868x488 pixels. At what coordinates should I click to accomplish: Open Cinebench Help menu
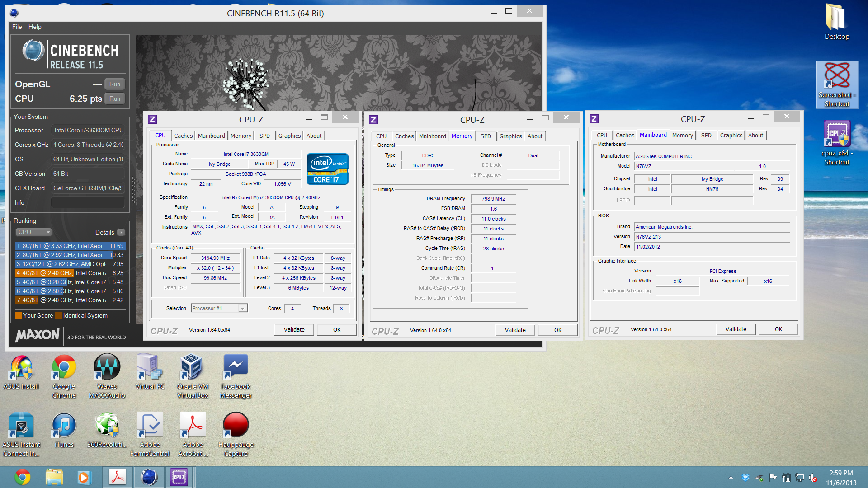(35, 27)
